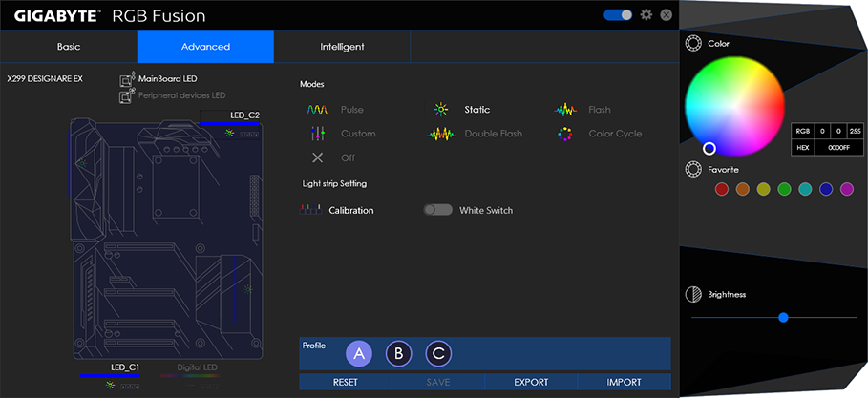
Task: Choose the orange favorite swatch
Action: click(742, 189)
